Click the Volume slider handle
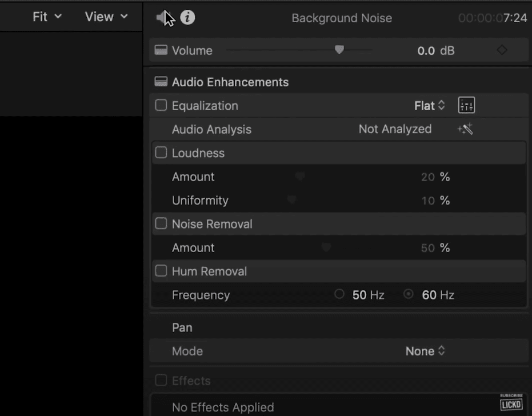The width and height of the screenshot is (532, 416). [339, 50]
